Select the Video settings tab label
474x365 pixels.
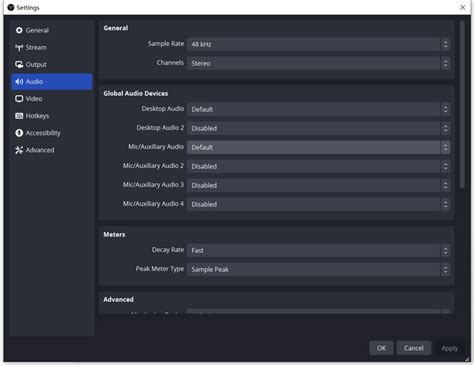click(34, 99)
